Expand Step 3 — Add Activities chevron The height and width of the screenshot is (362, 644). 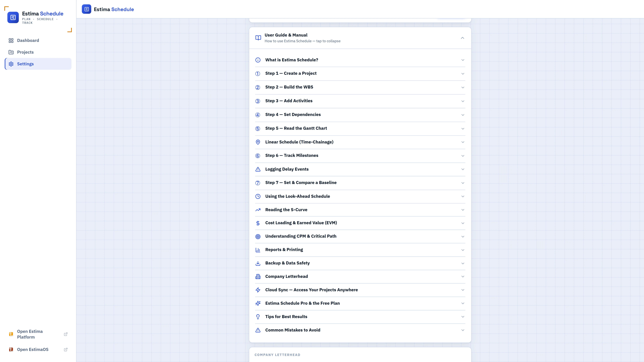[463, 101]
